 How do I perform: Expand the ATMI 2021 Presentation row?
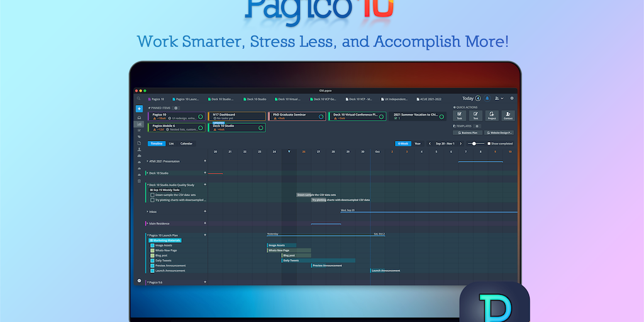148,161
